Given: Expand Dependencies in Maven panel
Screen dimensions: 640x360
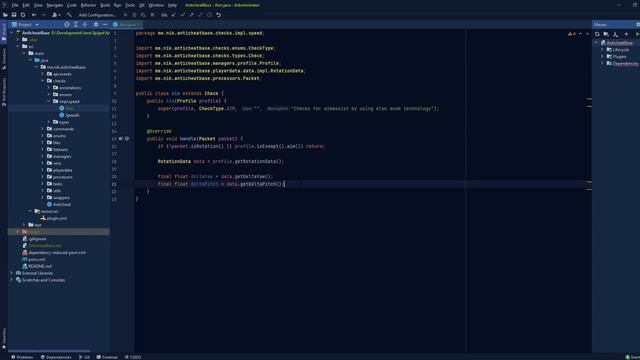Looking at the screenshot, I should point(602,64).
